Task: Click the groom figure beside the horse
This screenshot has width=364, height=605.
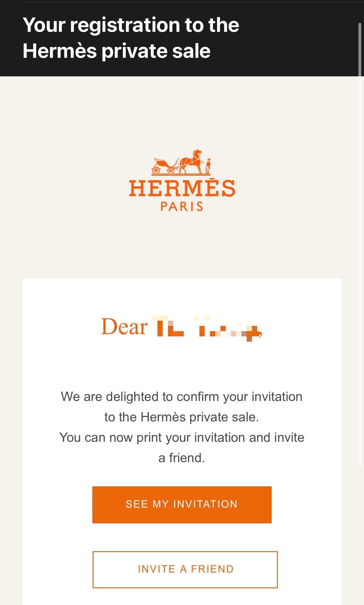Action: tap(208, 166)
